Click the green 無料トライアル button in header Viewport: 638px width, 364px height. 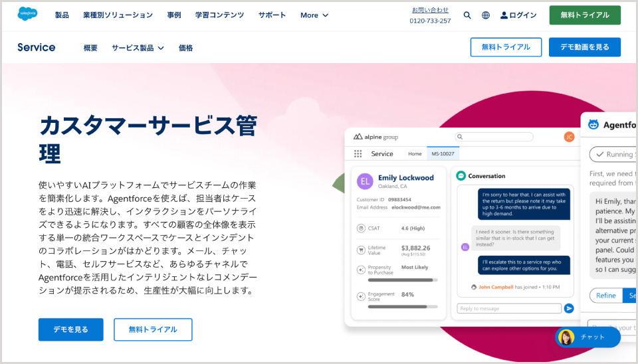[x=585, y=15]
